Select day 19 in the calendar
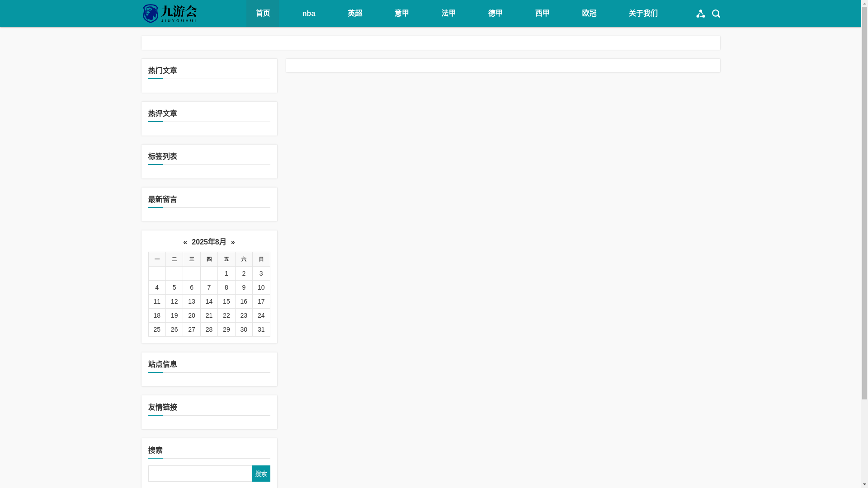The width and height of the screenshot is (868, 488). pos(175,315)
